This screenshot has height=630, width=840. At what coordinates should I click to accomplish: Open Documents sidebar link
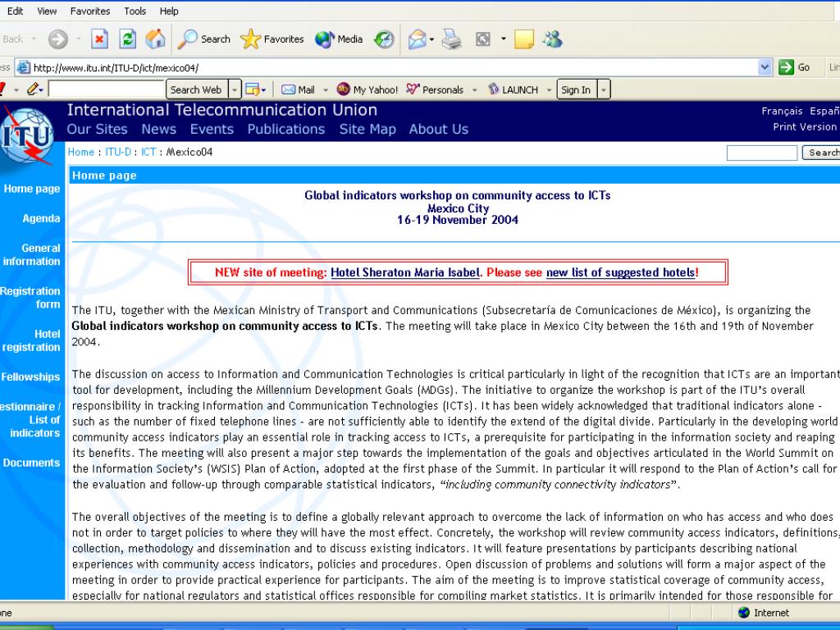(x=31, y=463)
